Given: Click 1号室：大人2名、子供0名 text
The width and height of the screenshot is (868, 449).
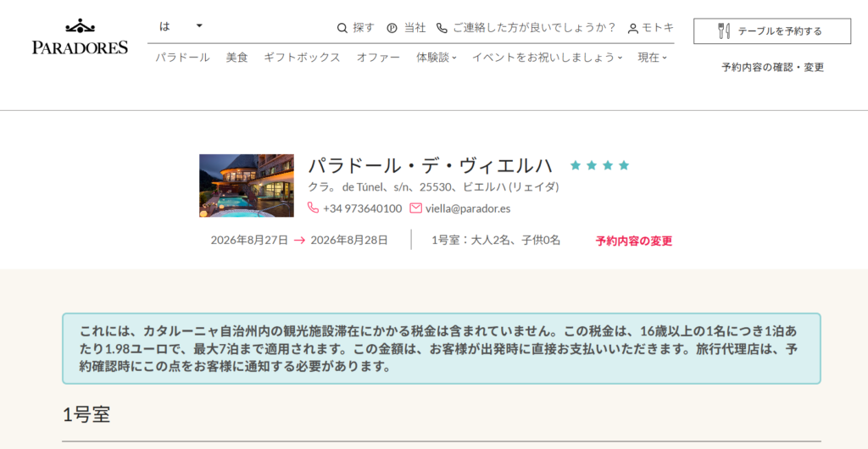Looking at the screenshot, I should [496, 240].
